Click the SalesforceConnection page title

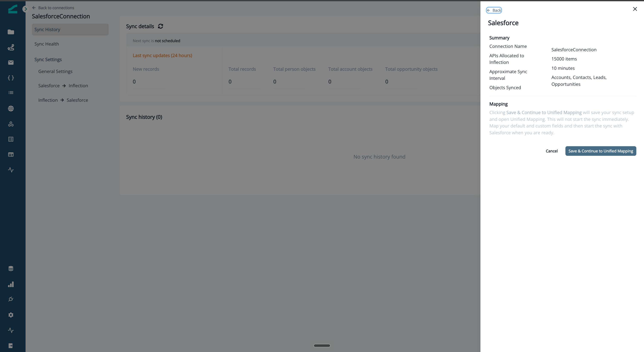(61, 16)
